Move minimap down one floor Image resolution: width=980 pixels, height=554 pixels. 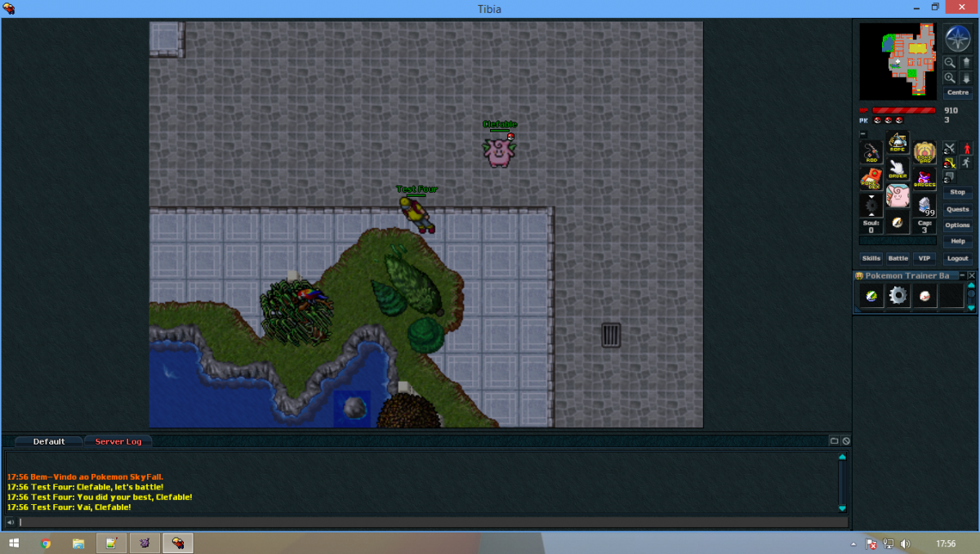[966, 78]
